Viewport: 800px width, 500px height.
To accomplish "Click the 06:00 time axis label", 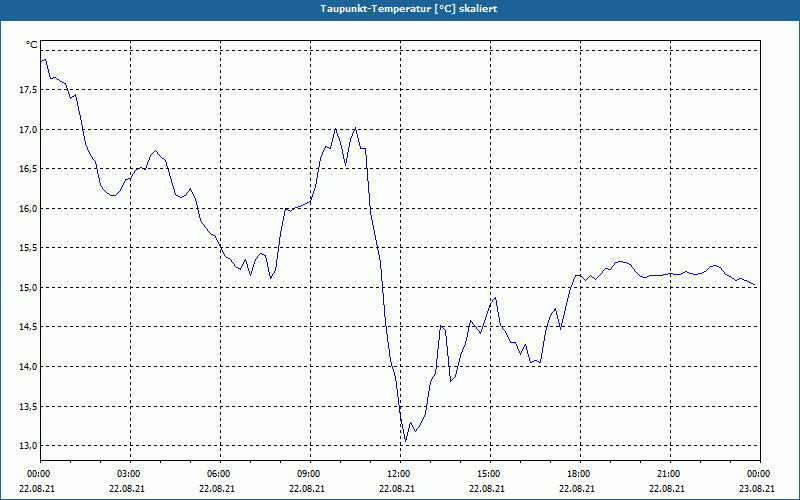I will [220, 474].
